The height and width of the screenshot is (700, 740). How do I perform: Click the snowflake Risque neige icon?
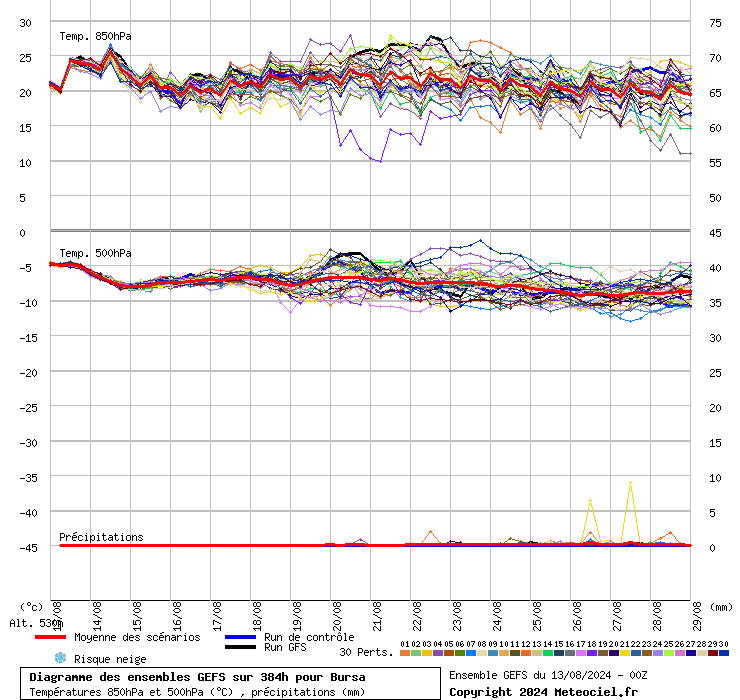[60, 658]
